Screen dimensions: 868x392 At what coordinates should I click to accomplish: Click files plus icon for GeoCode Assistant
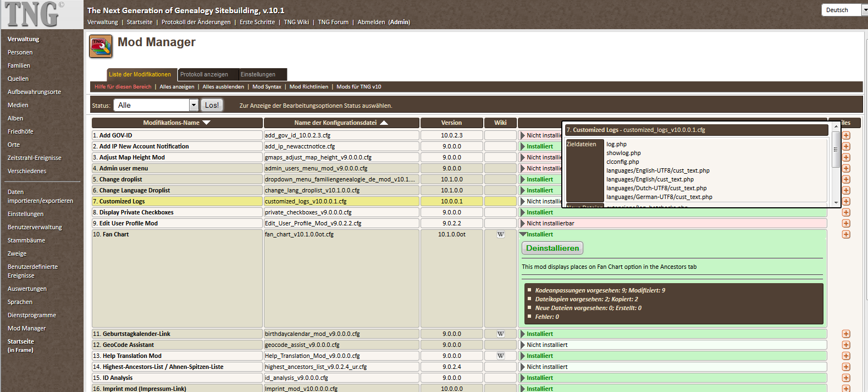click(846, 345)
